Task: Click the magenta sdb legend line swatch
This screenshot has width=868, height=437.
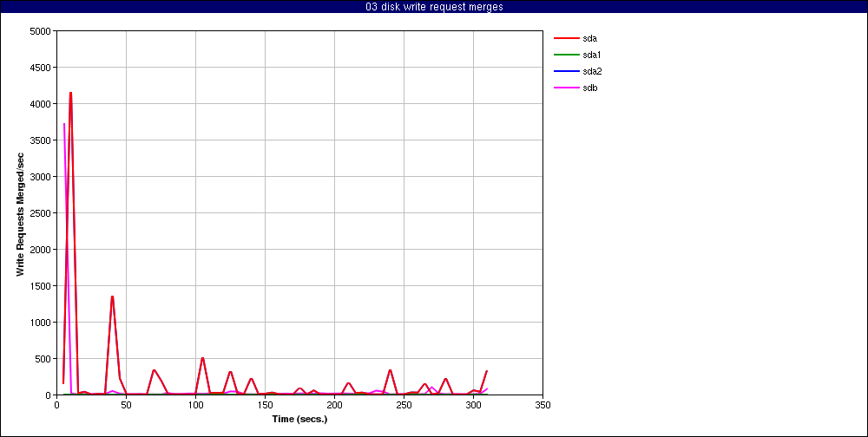Action: (x=566, y=88)
